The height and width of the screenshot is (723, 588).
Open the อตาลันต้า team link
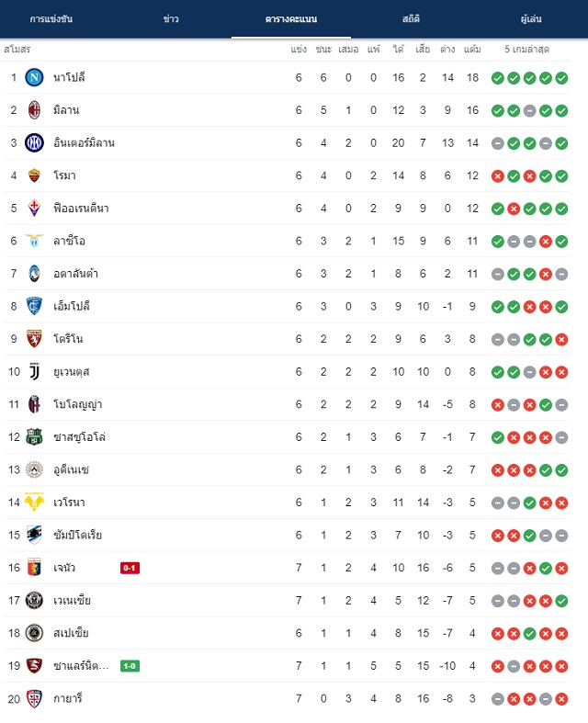(75, 274)
